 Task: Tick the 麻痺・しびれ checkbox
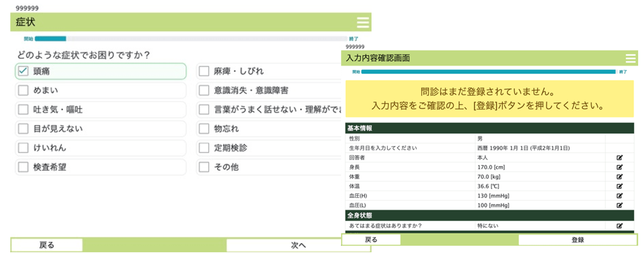(x=204, y=71)
